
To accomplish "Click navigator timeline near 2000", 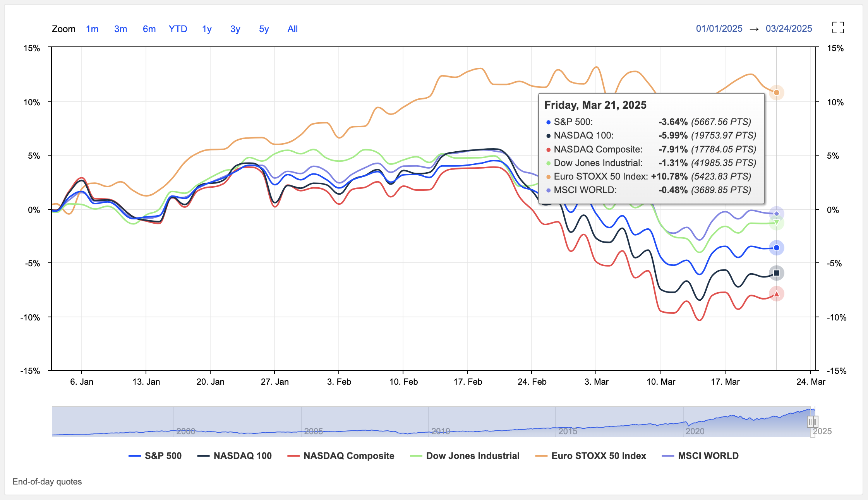I will pyautogui.click(x=186, y=431).
